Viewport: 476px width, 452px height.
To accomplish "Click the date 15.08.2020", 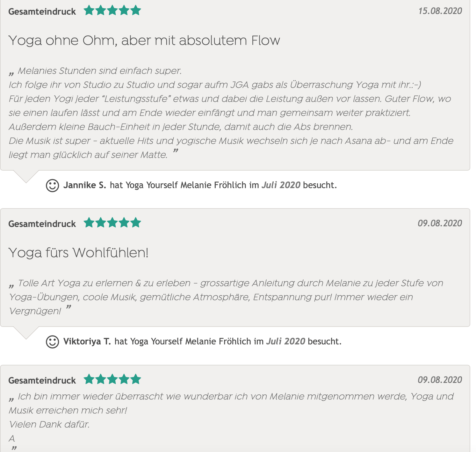I will pyautogui.click(x=440, y=11).
